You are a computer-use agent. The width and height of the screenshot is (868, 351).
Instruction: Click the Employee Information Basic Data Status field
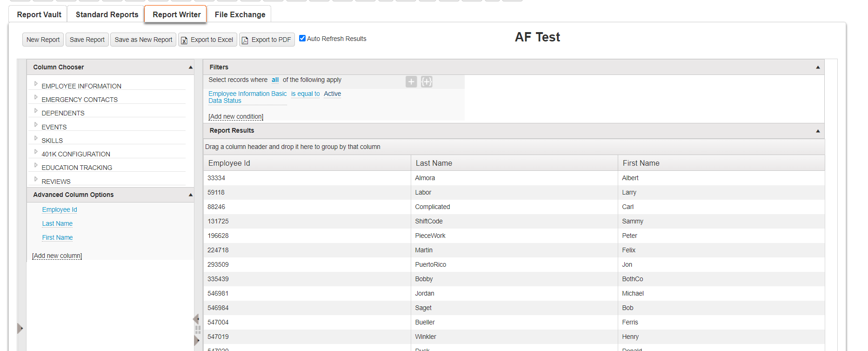[x=247, y=97]
